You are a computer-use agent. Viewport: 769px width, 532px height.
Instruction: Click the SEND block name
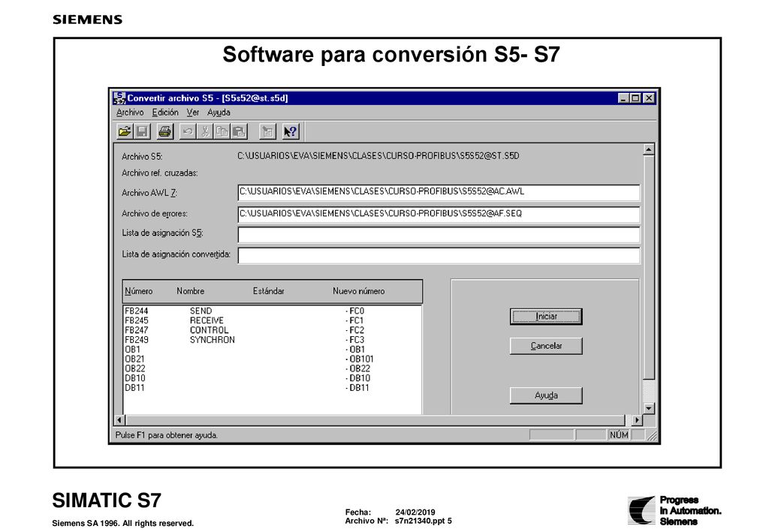pyautogui.click(x=201, y=311)
